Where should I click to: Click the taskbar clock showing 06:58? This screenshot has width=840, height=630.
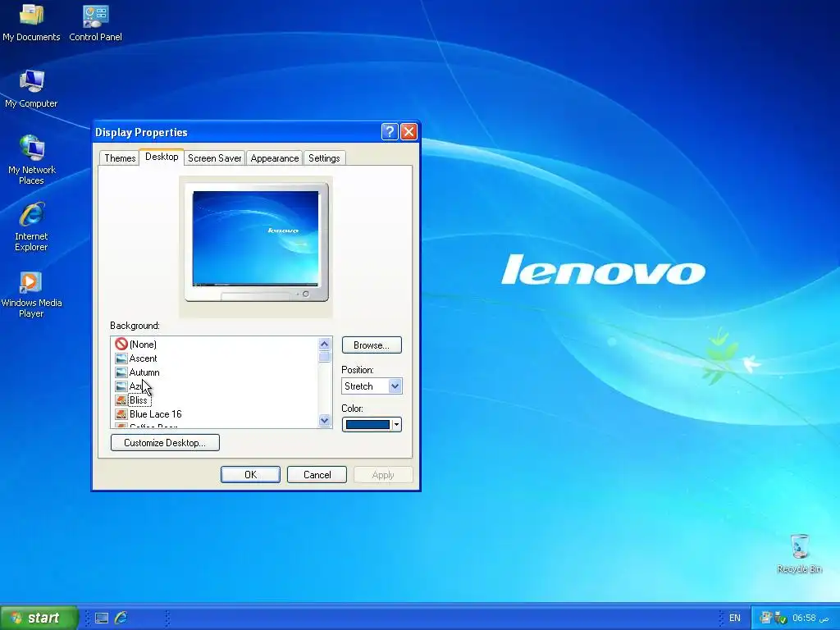[810, 618]
